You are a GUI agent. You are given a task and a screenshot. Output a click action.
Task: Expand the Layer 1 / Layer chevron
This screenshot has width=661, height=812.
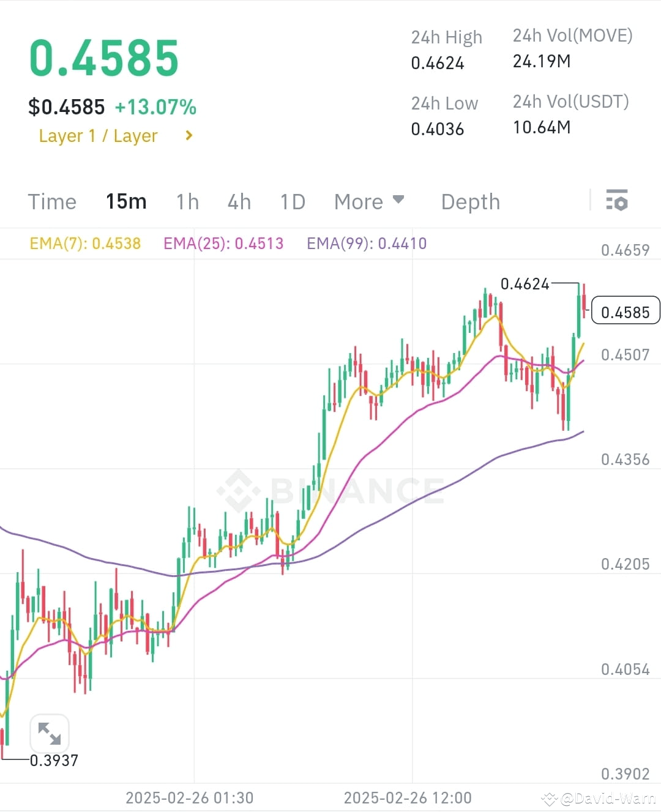[189, 135]
